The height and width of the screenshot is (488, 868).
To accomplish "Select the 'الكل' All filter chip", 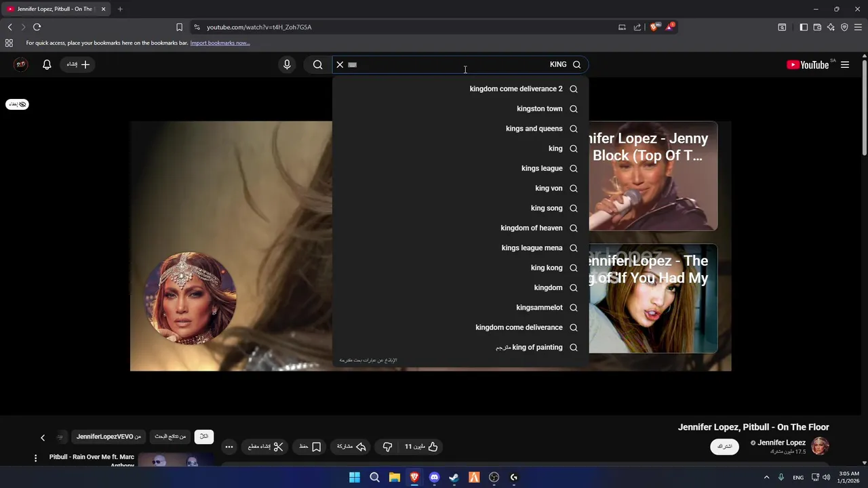I will [x=204, y=436].
